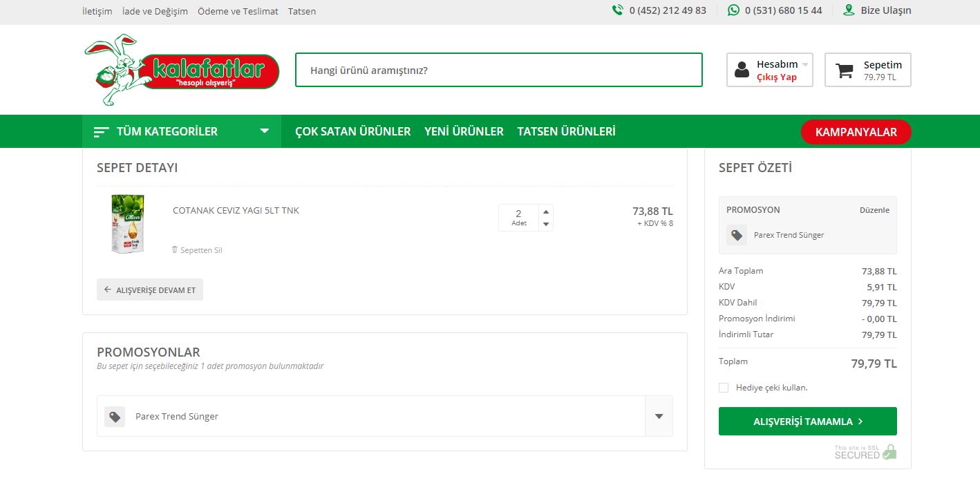Open the Cotanak Ceviz Yağı product image
980x490 pixels.
coord(127,223)
